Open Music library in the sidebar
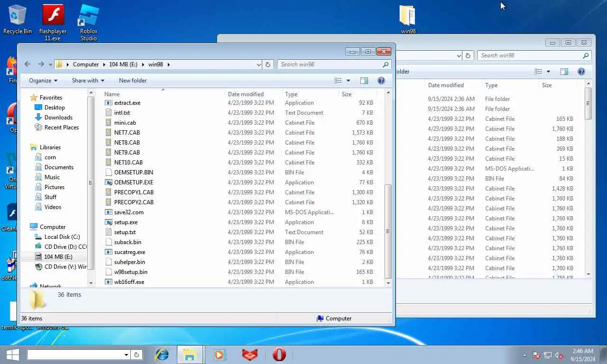The height and width of the screenshot is (364, 607). coord(52,177)
